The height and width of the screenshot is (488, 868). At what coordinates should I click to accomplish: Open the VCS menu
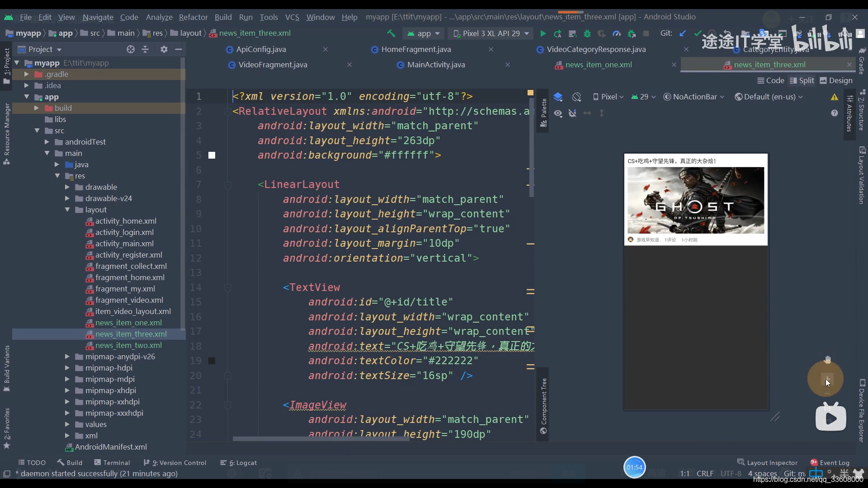point(292,17)
